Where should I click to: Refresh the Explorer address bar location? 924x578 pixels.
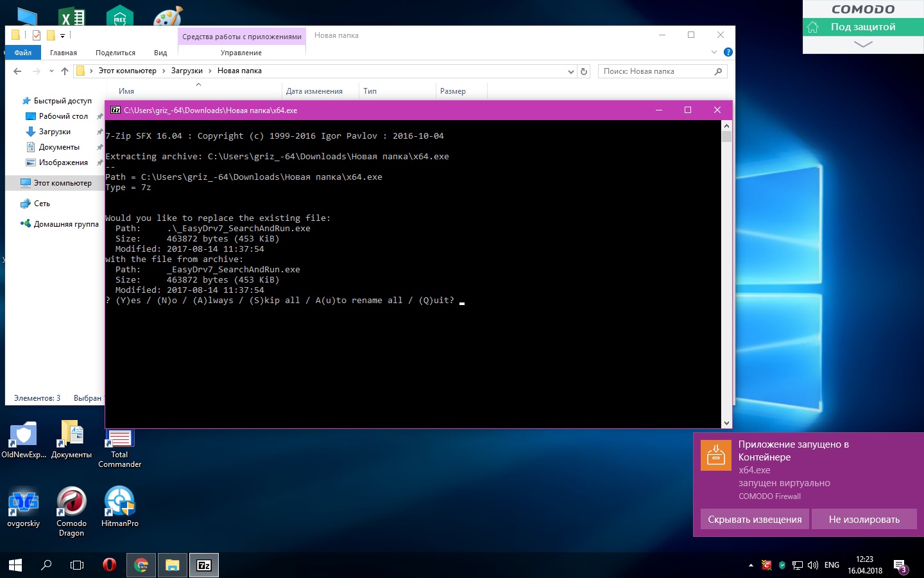coord(584,71)
